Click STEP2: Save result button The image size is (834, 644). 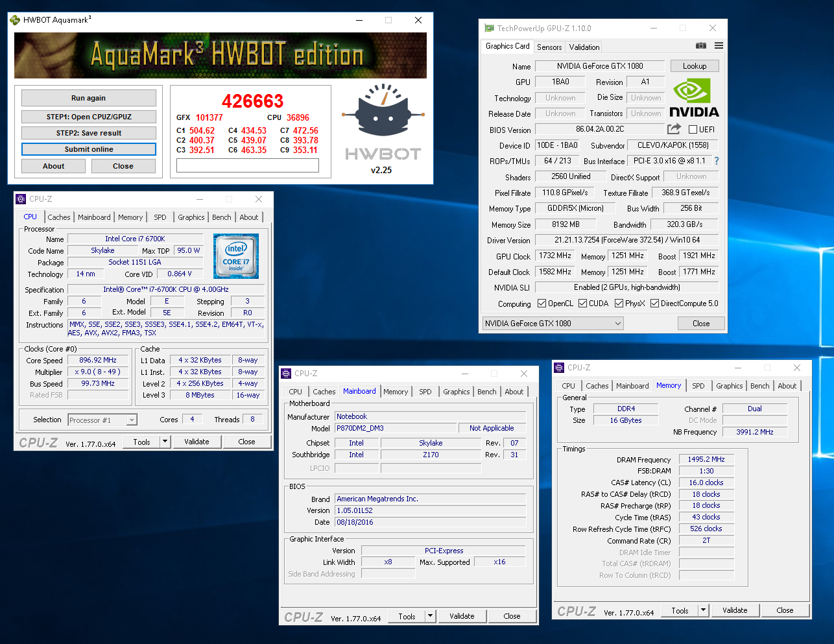click(x=89, y=133)
